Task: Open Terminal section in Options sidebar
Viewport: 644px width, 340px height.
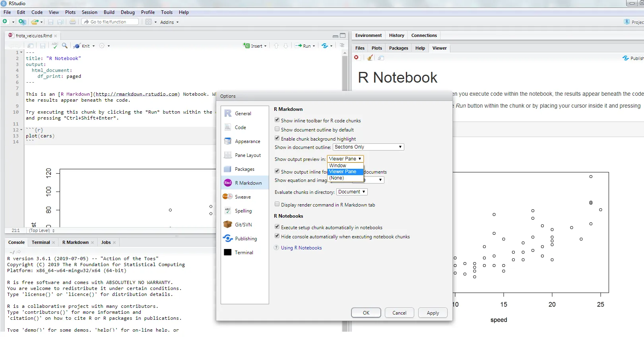Action: 244,252
